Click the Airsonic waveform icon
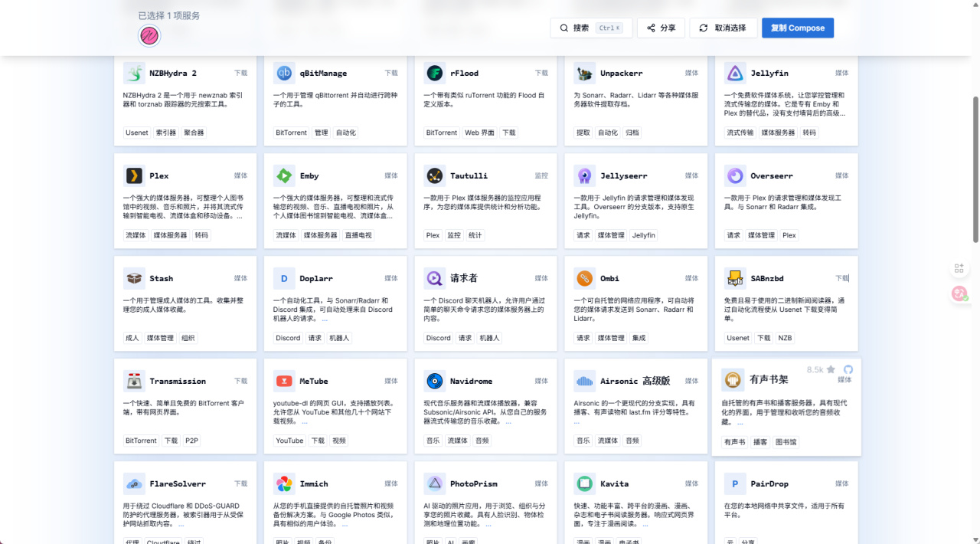Viewport: 980px width, 544px height. 584,381
